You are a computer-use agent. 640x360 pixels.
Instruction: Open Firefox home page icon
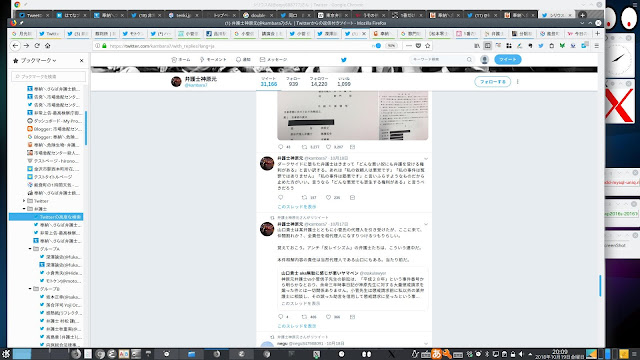[47, 46]
